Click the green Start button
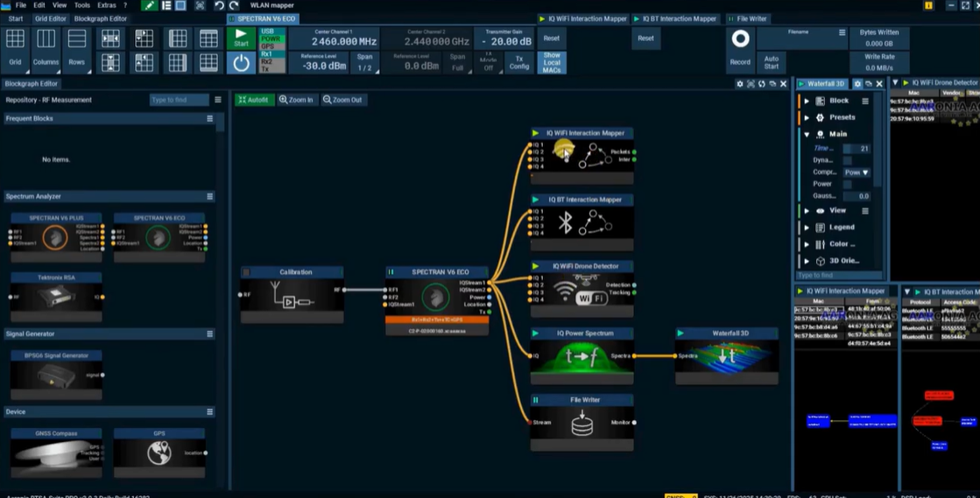This screenshot has width=980, height=498. click(x=241, y=39)
